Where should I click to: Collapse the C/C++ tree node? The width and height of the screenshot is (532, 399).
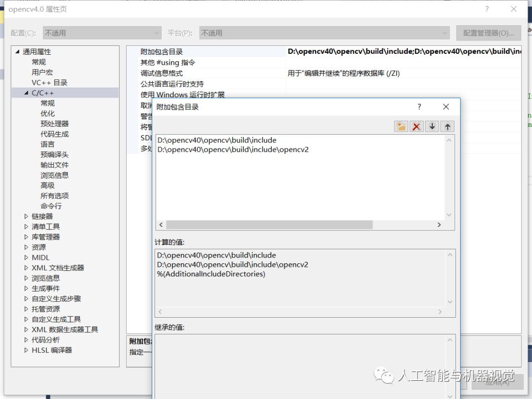[x=27, y=93]
